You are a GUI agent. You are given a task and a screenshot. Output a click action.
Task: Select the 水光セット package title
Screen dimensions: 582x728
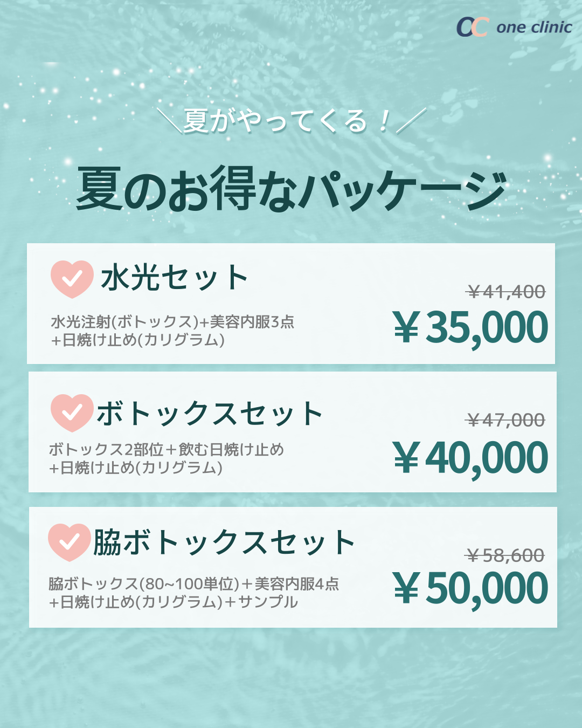[x=174, y=278]
